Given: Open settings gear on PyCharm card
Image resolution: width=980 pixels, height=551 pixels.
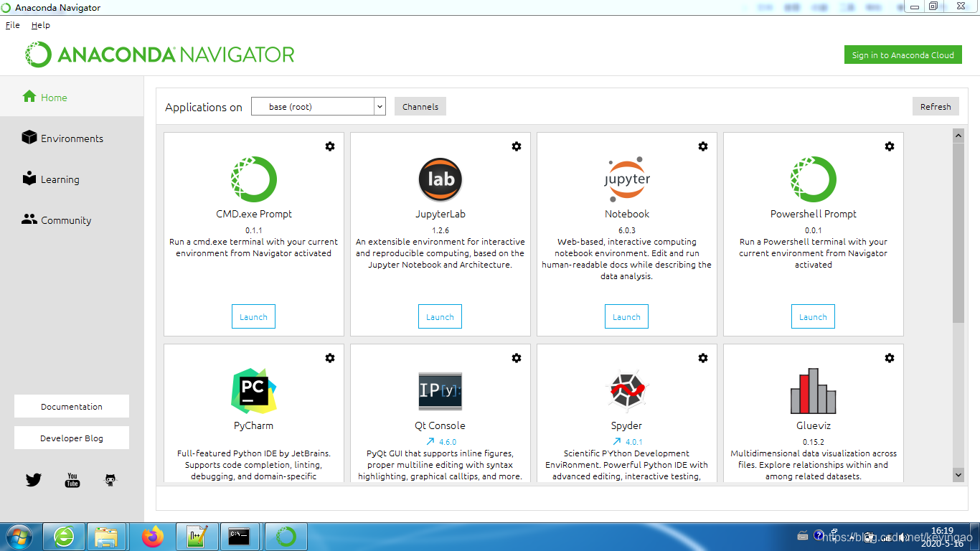Looking at the screenshot, I should pos(330,358).
